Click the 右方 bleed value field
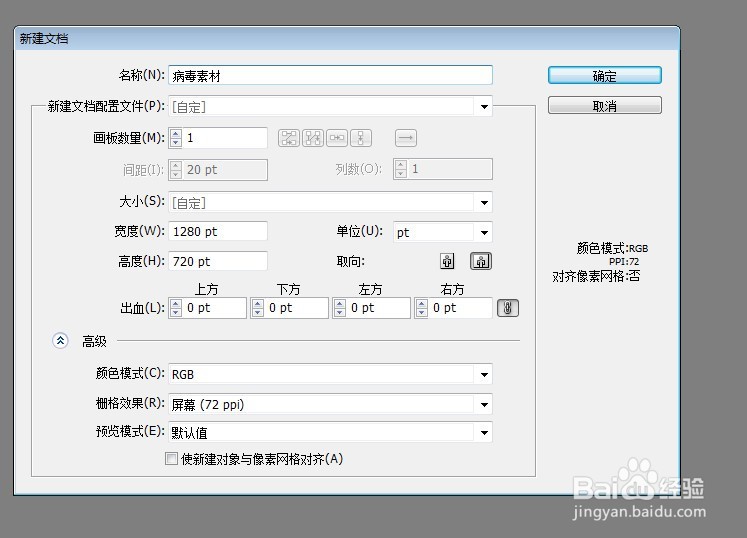This screenshot has width=747, height=538. point(460,308)
